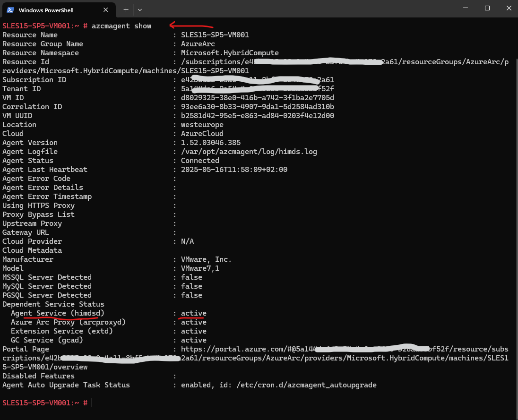
Task: Close the terminal window
Action: (509, 8)
